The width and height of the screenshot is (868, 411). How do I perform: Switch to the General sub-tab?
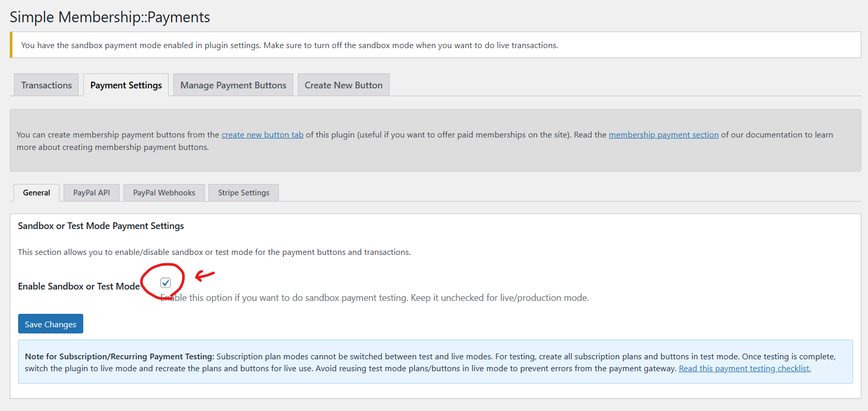pos(36,193)
